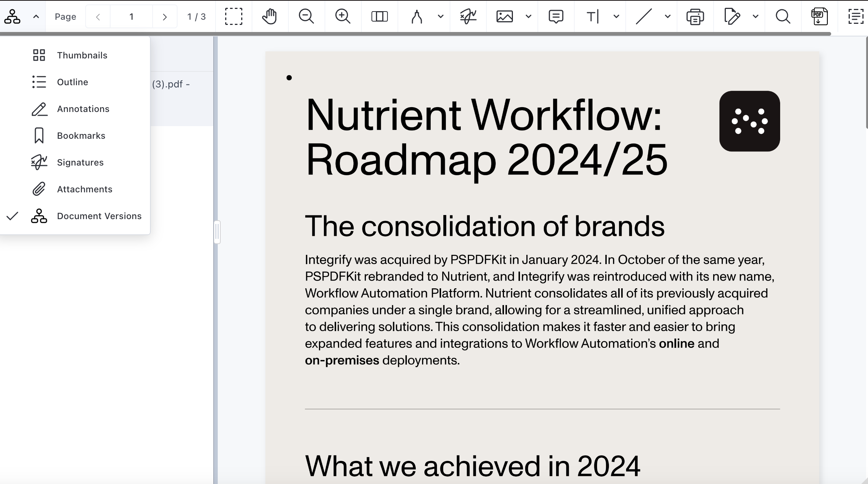Zoom out with minus magnifier

tap(306, 17)
